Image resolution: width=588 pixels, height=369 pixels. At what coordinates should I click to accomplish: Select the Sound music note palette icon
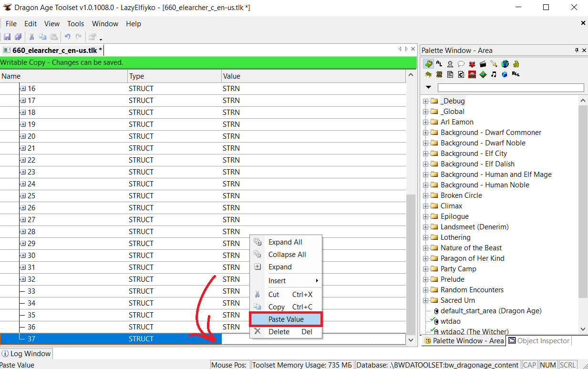click(494, 74)
